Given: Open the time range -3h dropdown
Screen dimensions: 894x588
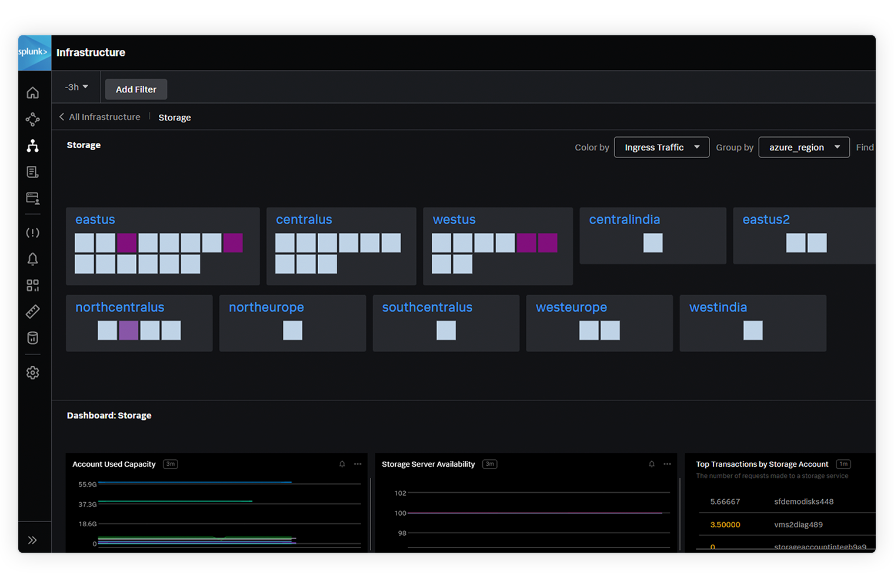Looking at the screenshot, I should point(76,86).
